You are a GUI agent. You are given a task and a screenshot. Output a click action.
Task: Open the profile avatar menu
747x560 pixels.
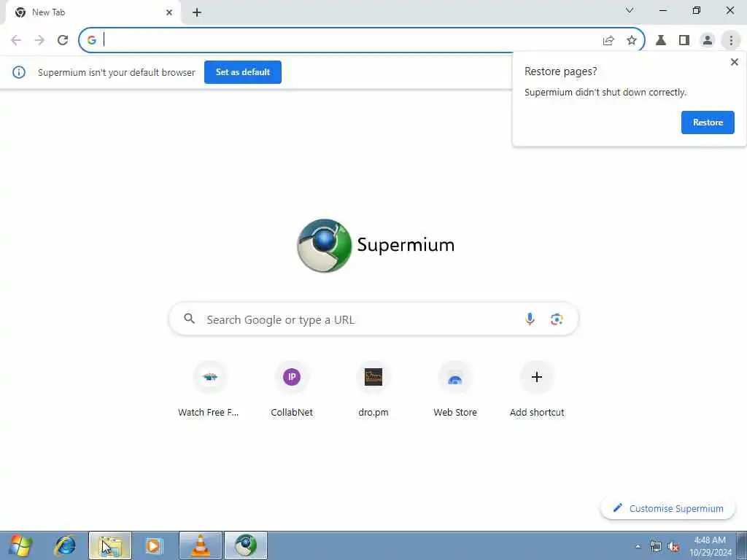[708, 41]
